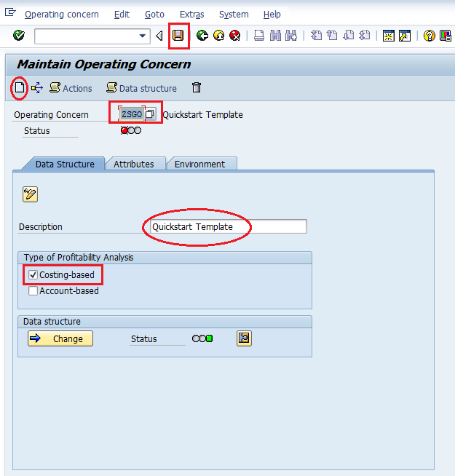Viewport: 455px width, 476px height.
Task: Open the Edit menu
Action: (122, 15)
